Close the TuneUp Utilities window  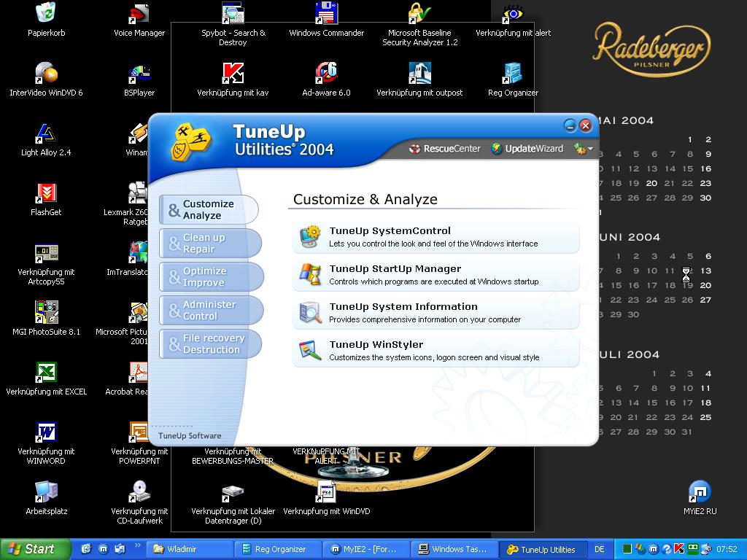(x=586, y=125)
